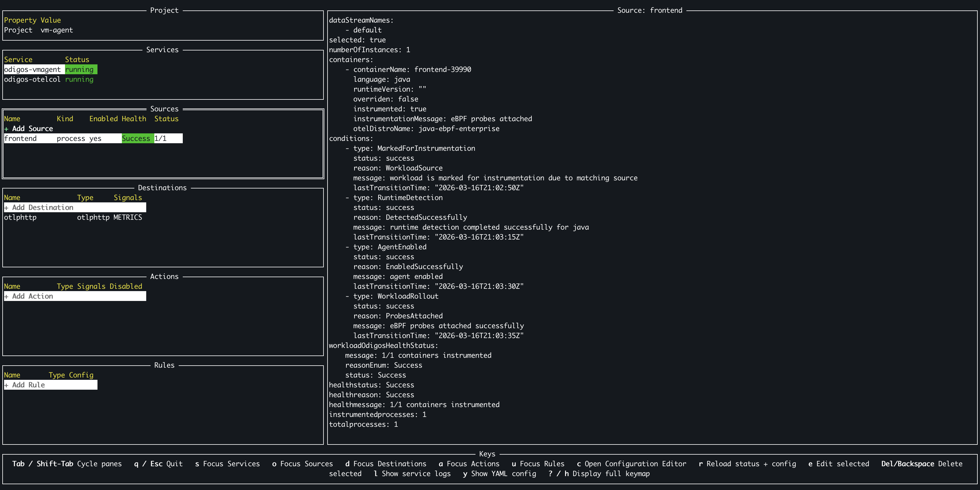Select the frontend source row
980x490 pixels.
click(x=21, y=138)
